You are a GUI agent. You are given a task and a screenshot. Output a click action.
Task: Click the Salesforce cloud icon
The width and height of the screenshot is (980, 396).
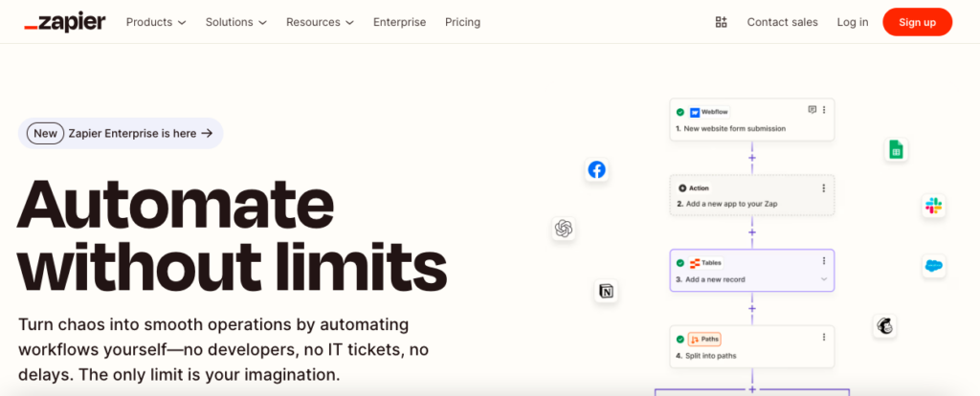[934, 266]
